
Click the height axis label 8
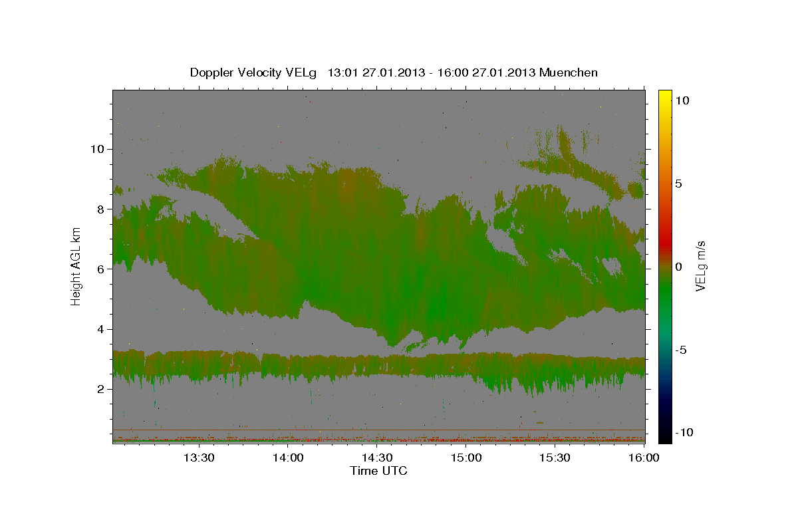(x=100, y=209)
